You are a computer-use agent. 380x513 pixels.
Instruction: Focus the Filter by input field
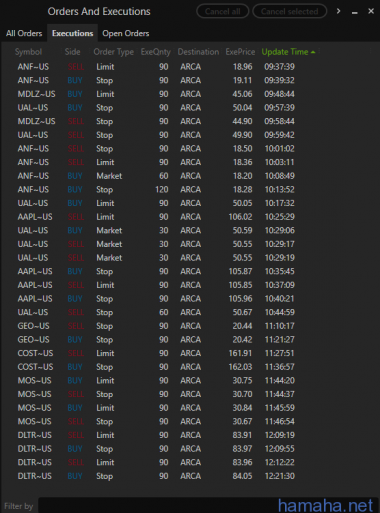pos(157,505)
